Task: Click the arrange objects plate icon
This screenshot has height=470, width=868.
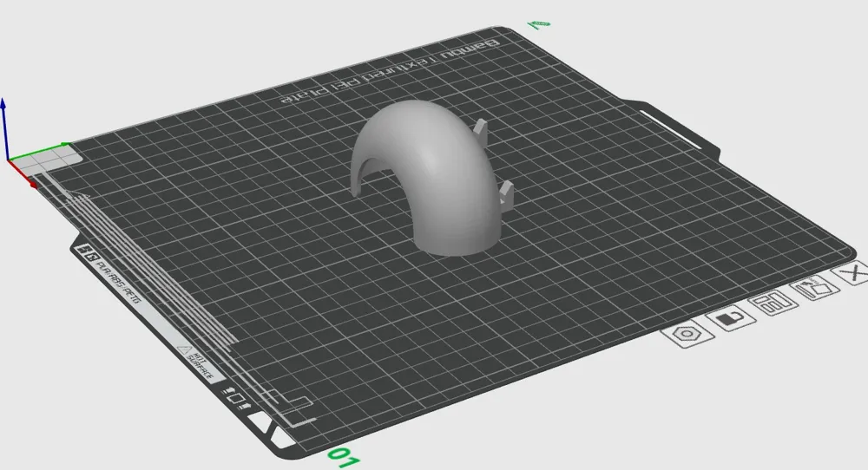Action: point(773,302)
